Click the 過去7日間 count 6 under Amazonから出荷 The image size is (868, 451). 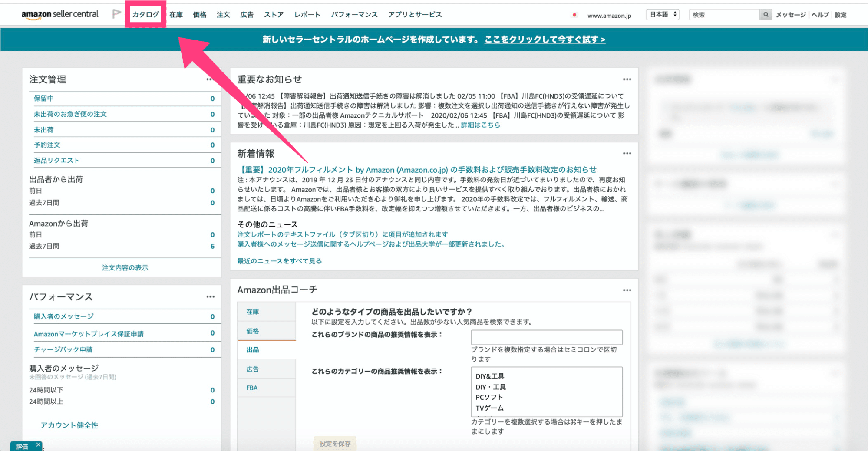click(x=212, y=246)
